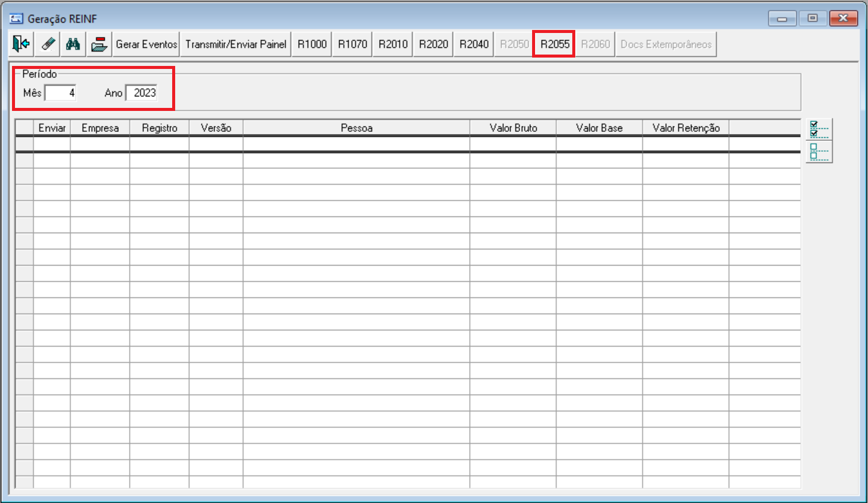Open the R2020 event
The width and height of the screenshot is (868, 503).
click(x=434, y=44)
